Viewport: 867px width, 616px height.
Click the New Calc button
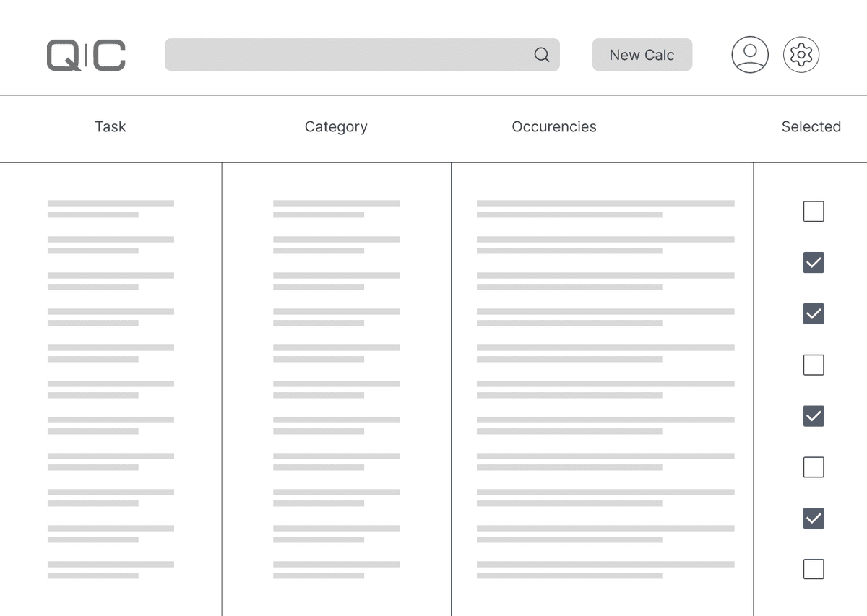tap(642, 55)
